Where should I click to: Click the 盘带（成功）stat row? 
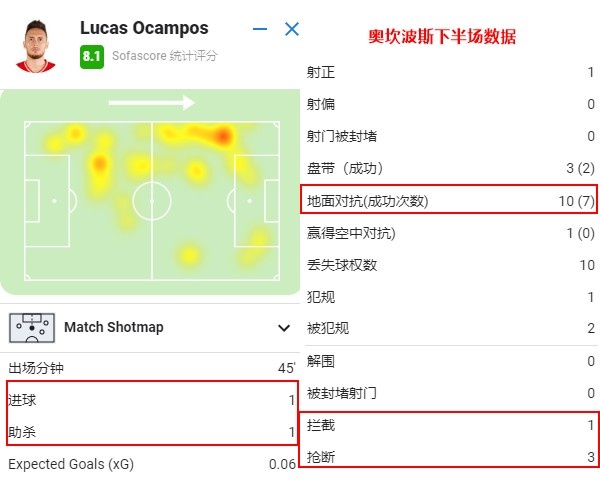pyautogui.click(x=450, y=168)
